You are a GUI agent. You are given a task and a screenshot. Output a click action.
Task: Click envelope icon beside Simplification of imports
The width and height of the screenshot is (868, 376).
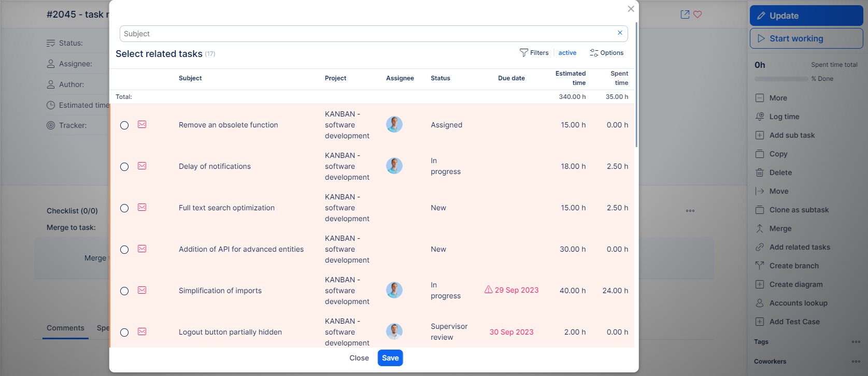point(142,291)
